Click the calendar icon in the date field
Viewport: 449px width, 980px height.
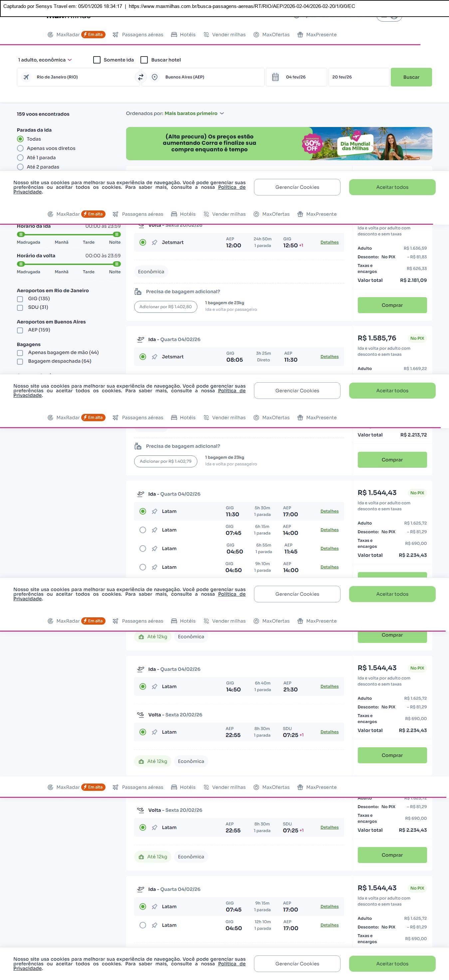pyautogui.click(x=275, y=77)
